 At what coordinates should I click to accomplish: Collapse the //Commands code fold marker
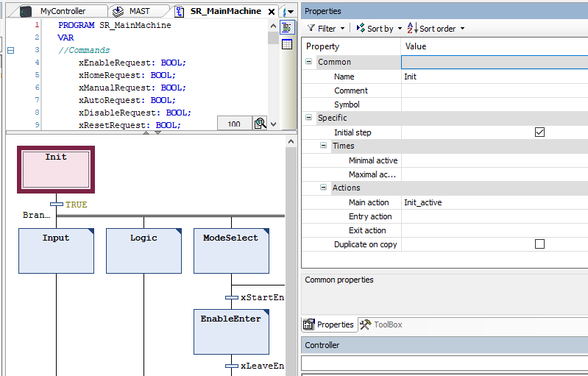10,51
